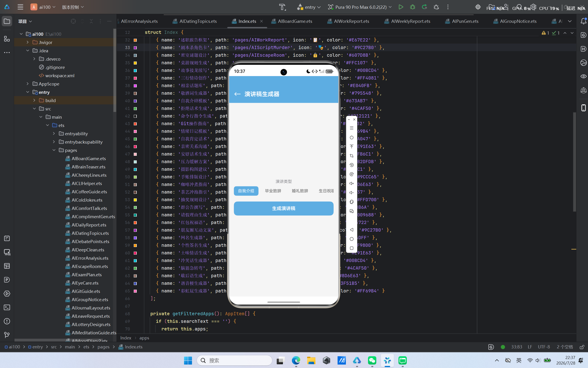Switch to AIDatingTopics.ets tab
588x368 pixels.
(x=195, y=21)
